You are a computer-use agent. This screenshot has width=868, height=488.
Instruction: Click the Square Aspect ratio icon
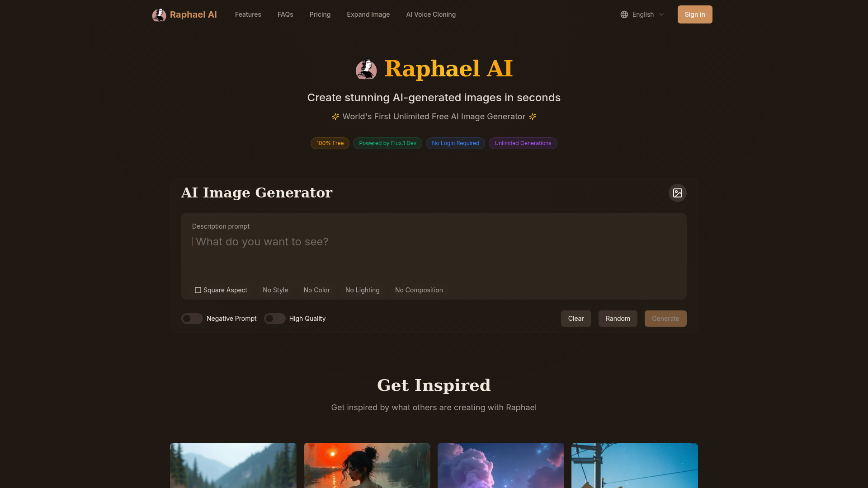coord(198,290)
